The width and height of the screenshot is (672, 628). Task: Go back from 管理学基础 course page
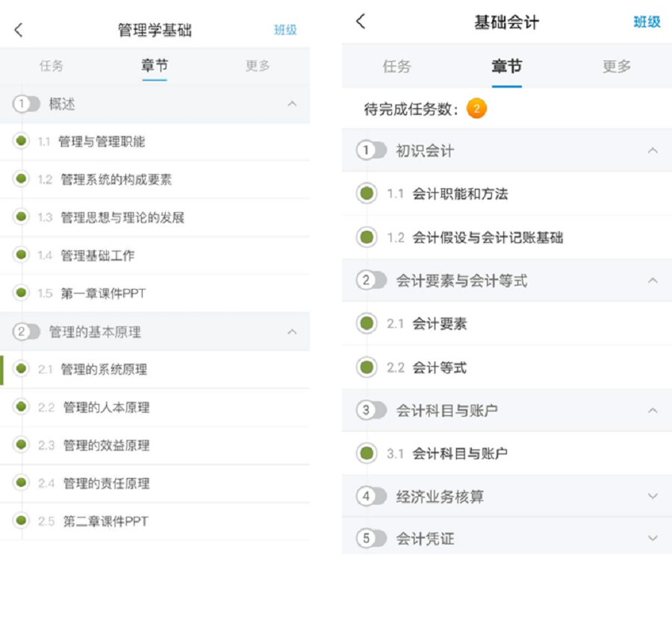coord(19,30)
